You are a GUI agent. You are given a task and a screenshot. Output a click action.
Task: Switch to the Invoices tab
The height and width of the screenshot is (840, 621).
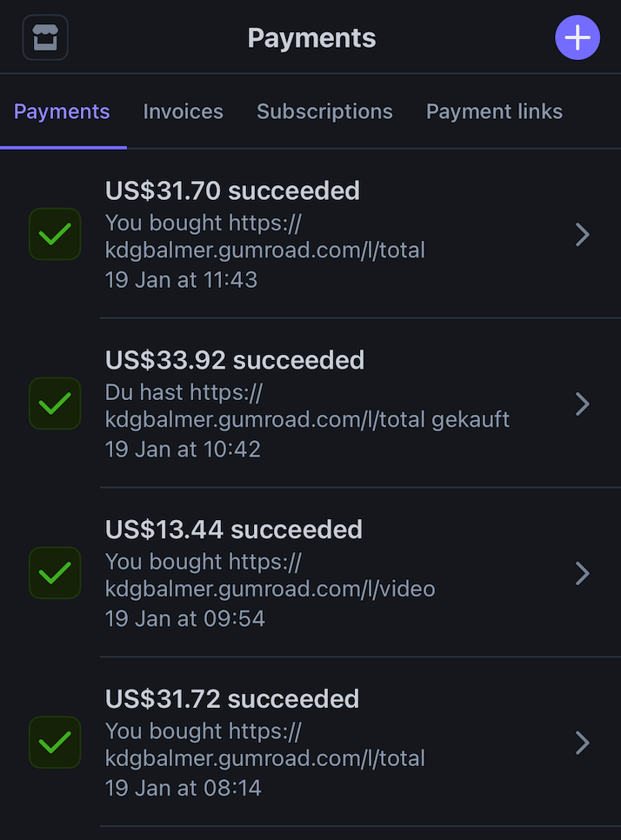pyautogui.click(x=183, y=112)
